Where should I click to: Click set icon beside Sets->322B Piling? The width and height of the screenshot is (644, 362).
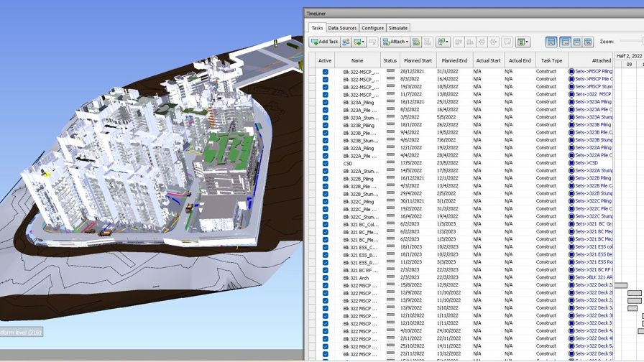[571, 178]
